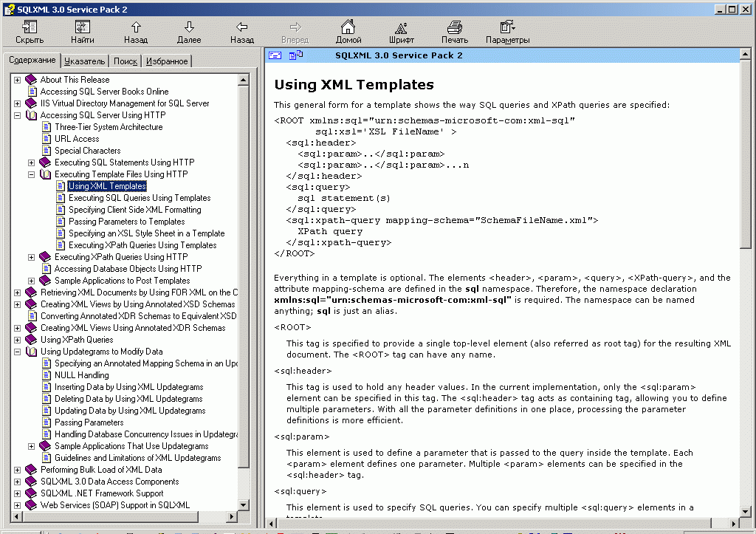This screenshot has width=756, height=534.
Task: Open Updating Data by Using XML Updategrams
Action: [x=130, y=411]
